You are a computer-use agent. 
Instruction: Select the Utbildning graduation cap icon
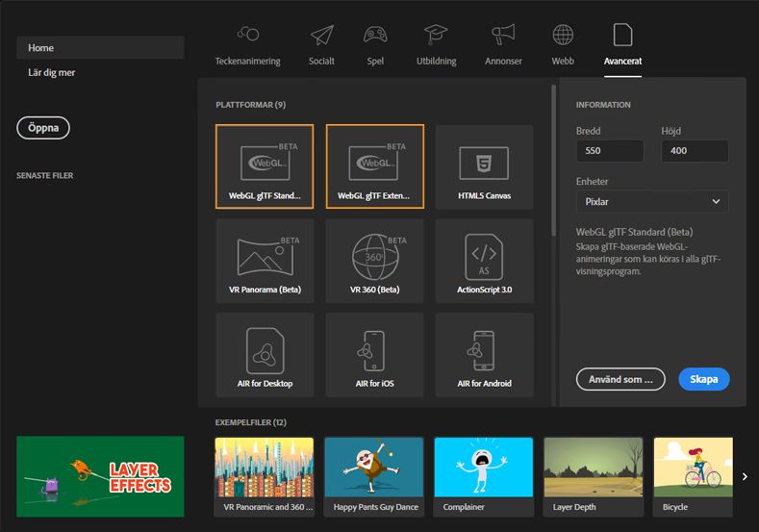click(x=436, y=35)
